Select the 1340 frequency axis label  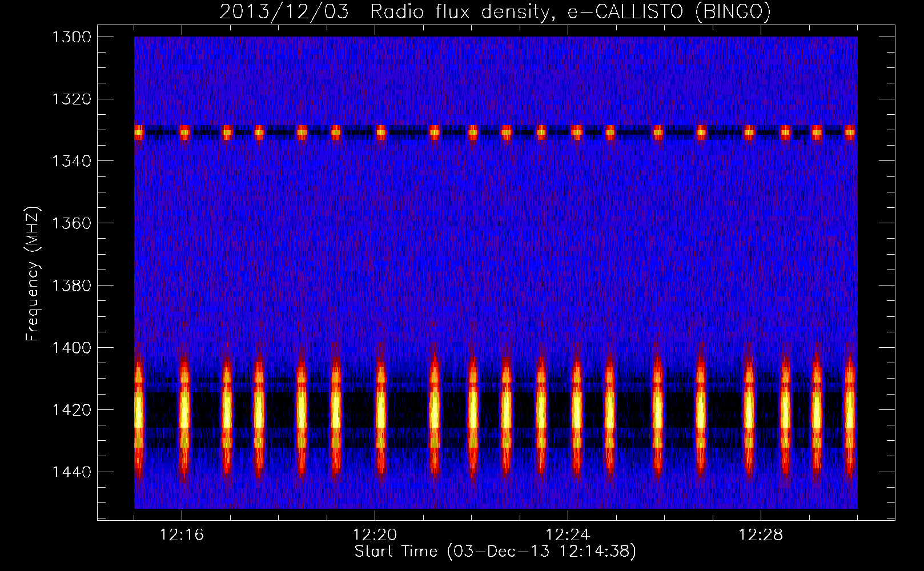pos(71,162)
